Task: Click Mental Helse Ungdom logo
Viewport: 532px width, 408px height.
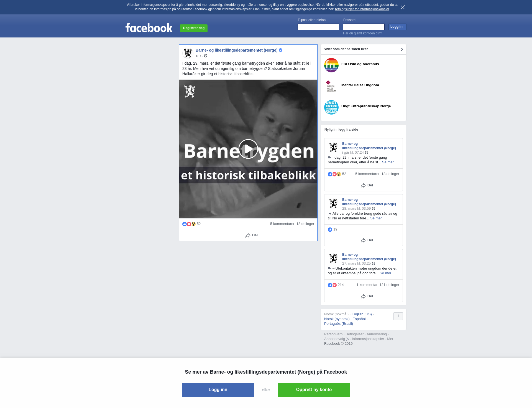Action: click(x=331, y=86)
